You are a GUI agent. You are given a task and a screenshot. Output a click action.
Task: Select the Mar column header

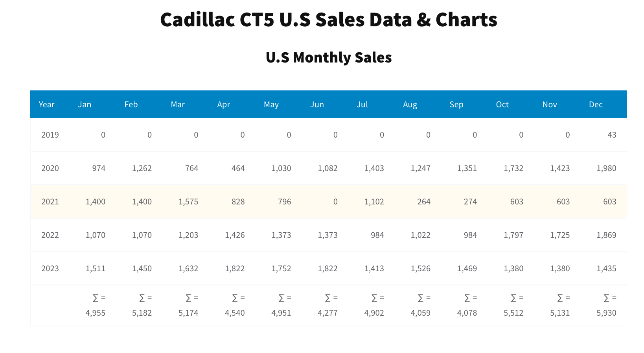pos(178,105)
